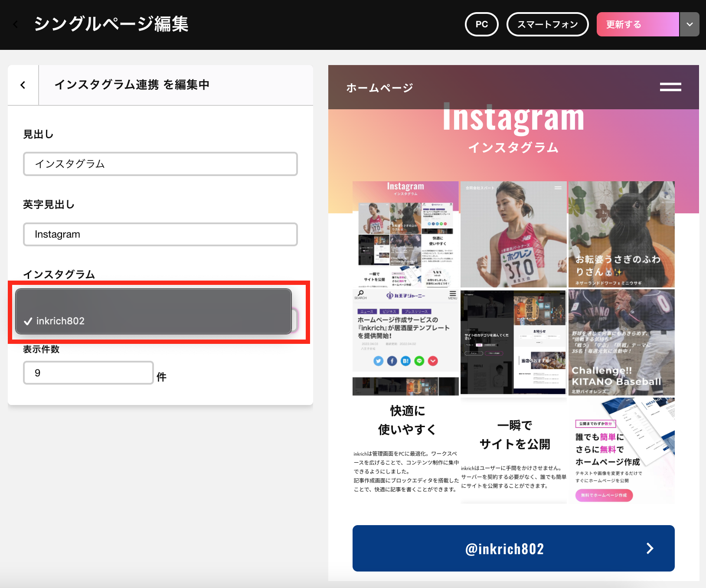This screenshot has height=588, width=706.
Task: Open the 快適に使いやすく post thumbnail
Action: 405,450
